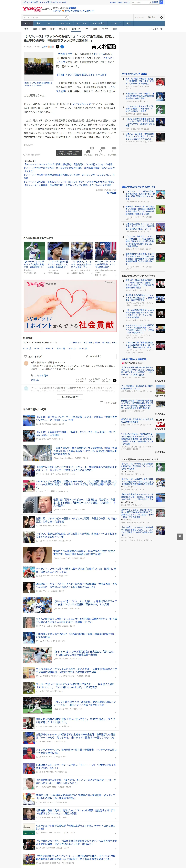
Task: Open the 順位表 link in 野球情報
Action: pyautogui.click(x=97, y=343)
